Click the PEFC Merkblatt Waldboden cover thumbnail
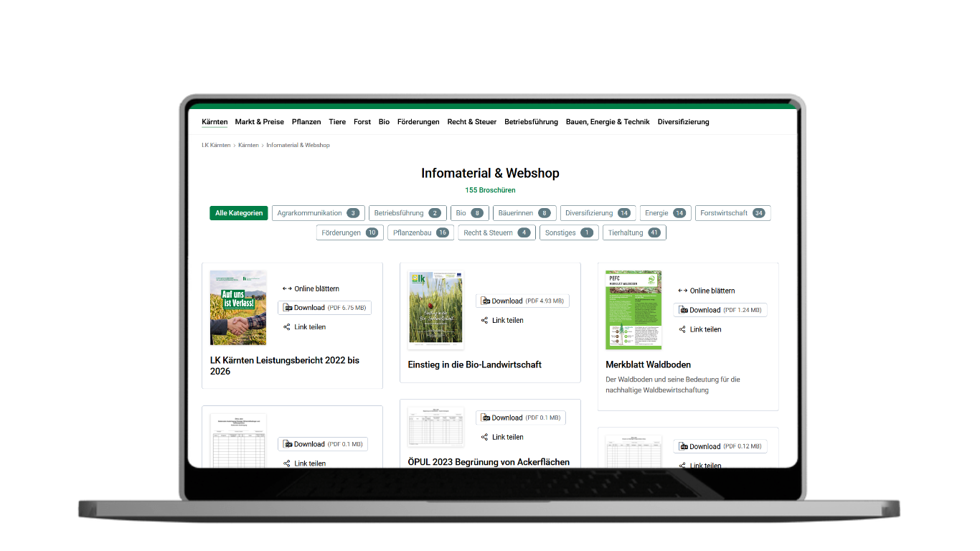The width and height of the screenshot is (980, 551). [633, 310]
